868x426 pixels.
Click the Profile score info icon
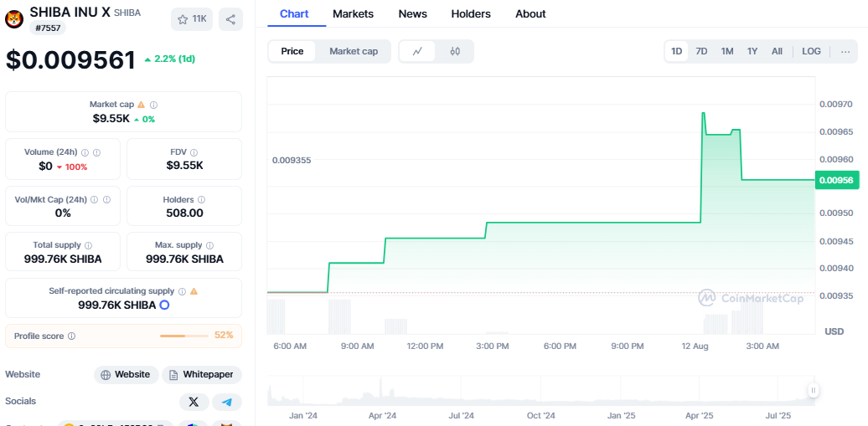point(71,336)
